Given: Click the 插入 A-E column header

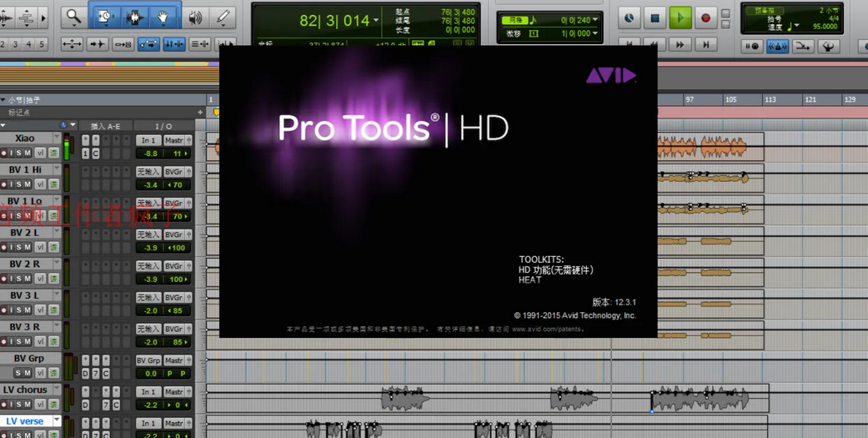Looking at the screenshot, I should coord(105,126).
